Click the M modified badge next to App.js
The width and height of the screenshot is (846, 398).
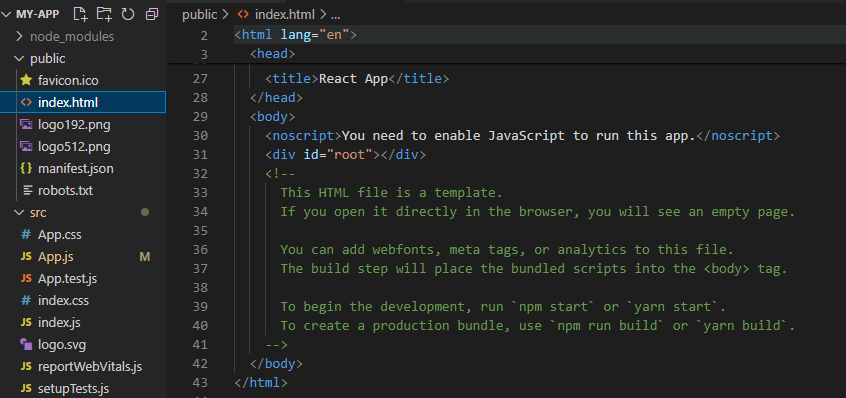[145, 257]
